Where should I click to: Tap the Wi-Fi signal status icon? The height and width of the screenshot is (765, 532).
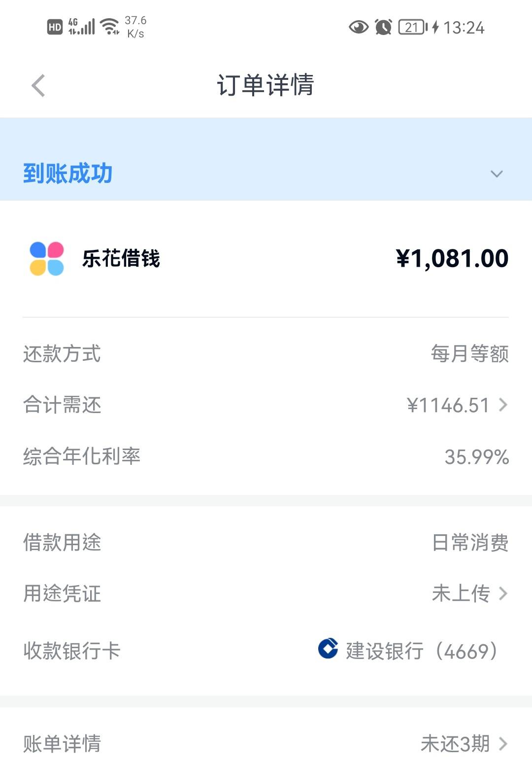coord(109,27)
